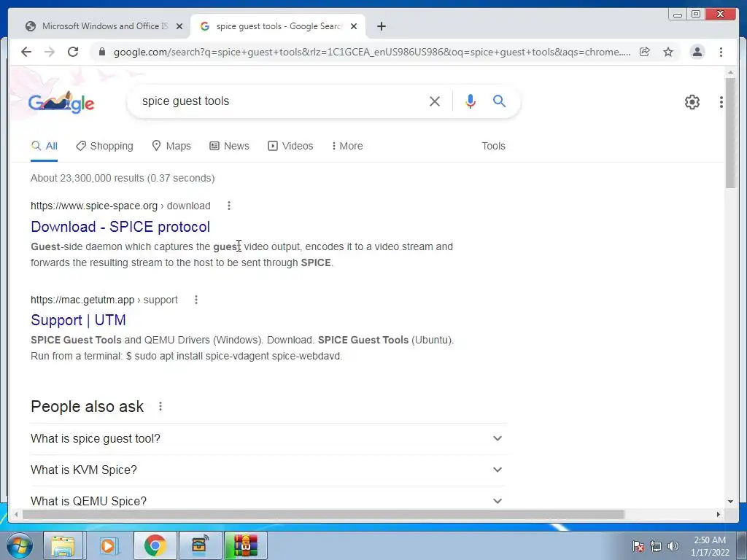The image size is (747, 560).
Task: Open the Windows Start menu
Action: tap(19, 545)
